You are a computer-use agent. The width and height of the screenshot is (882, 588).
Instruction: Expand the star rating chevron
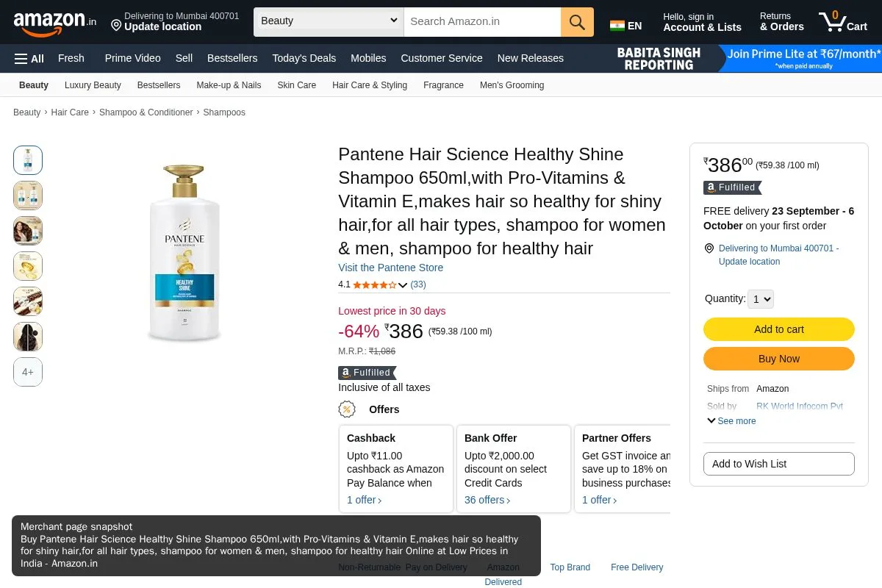pos(402,285)
